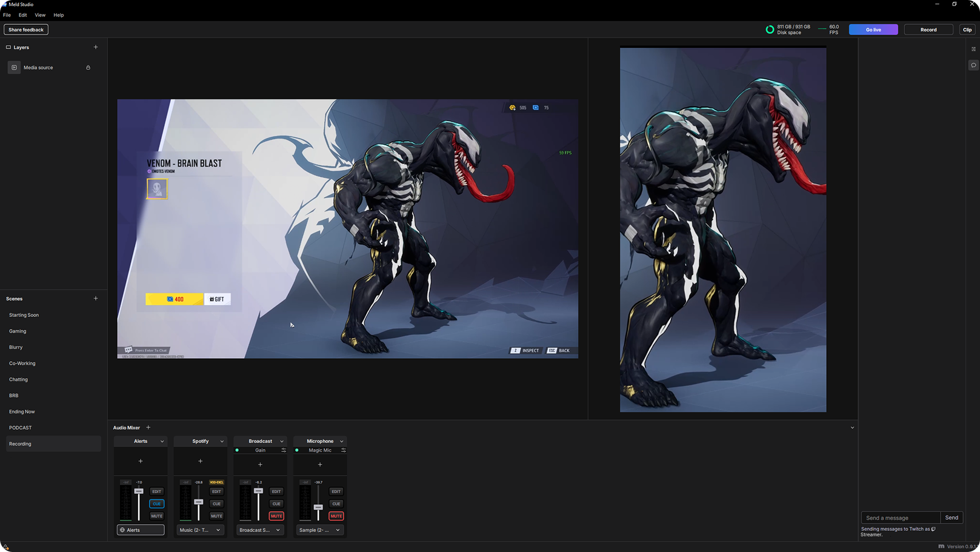Click the Record button
The image size is (980, 552).
928,30
